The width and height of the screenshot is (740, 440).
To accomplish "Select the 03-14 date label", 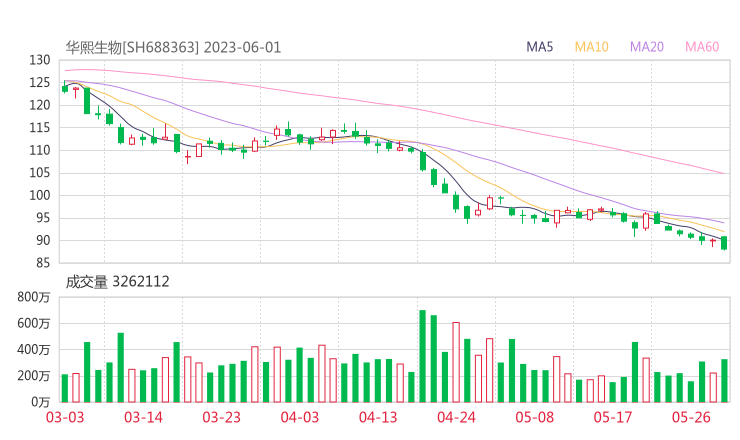I will pyautogui.click(x=143, y=417).
